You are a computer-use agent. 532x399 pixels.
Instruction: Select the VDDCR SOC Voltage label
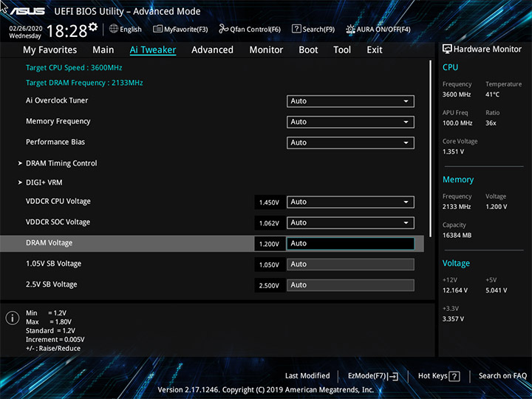[58, 222]
